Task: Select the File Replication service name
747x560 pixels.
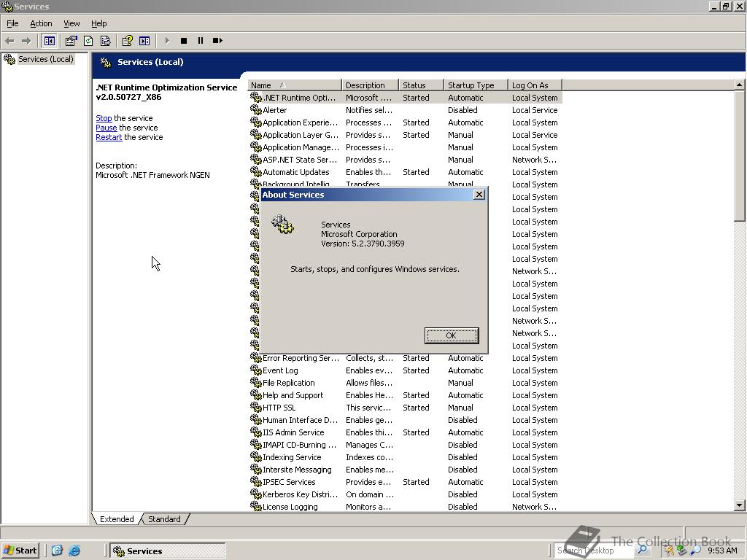Action: (x=289, y=383)
